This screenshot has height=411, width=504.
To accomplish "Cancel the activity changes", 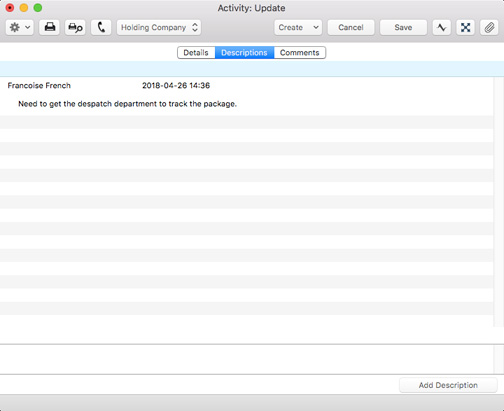I will (351, 27).
